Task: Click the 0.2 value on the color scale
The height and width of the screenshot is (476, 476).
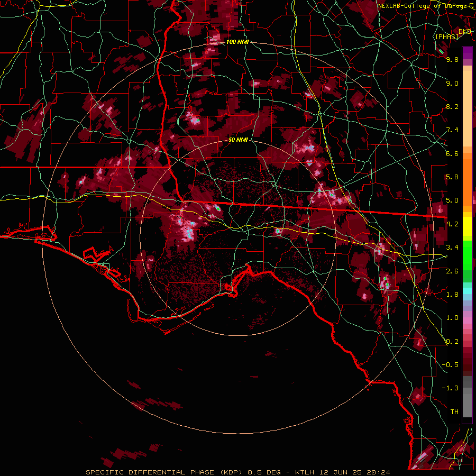Action: coord(452,341)
